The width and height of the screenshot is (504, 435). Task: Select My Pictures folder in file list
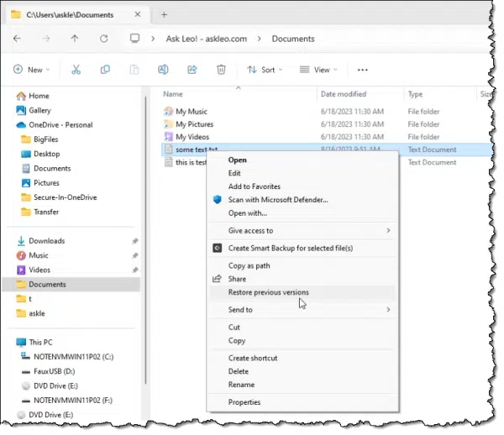pyautogui.click(x=194, y=124)
